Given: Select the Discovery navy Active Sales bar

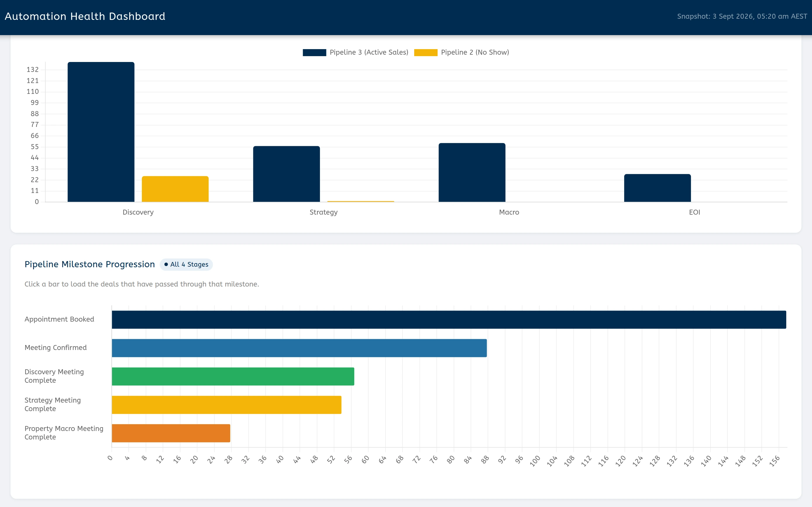Looking at the screenshot, I should coord(101,132).
